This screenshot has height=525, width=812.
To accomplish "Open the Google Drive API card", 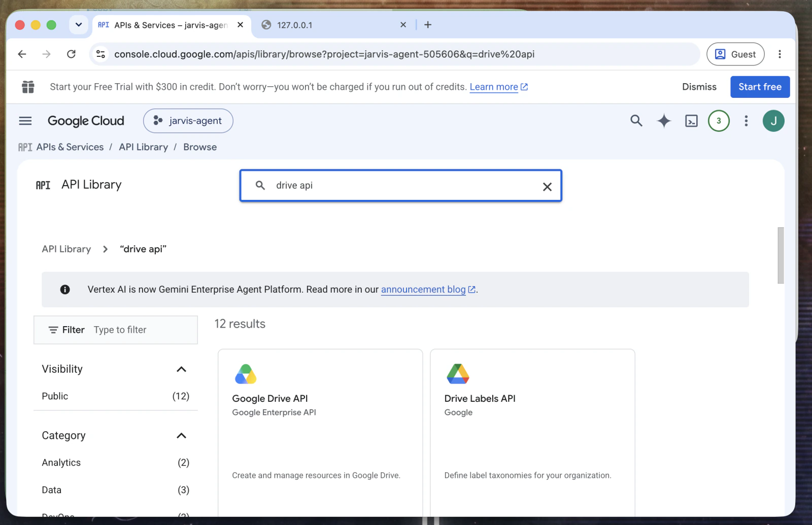I will pyautogui.click(x=320, y=432).
